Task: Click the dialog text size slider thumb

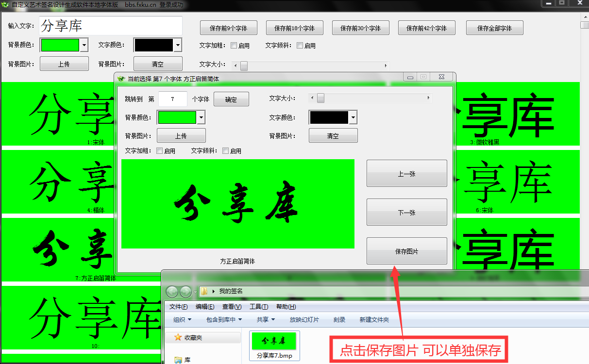Action: pyautogui.click(x=320, y=98)
